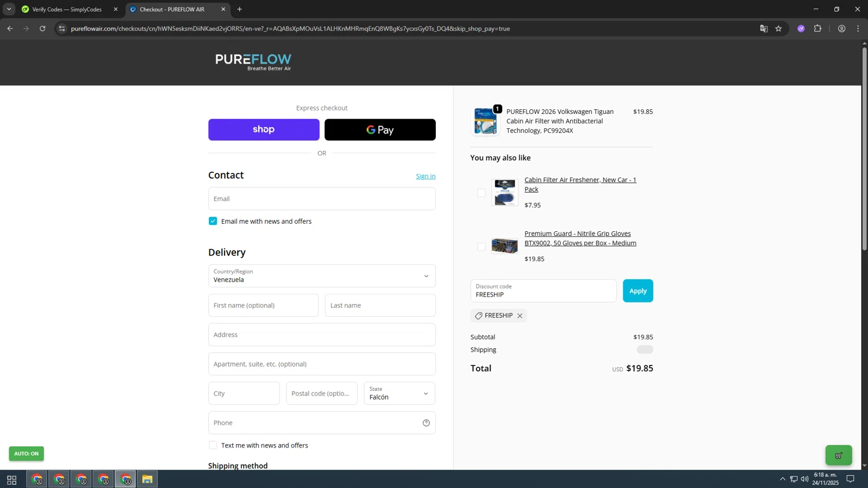Show phone number help question icon
868x488 pixels.
426,423
